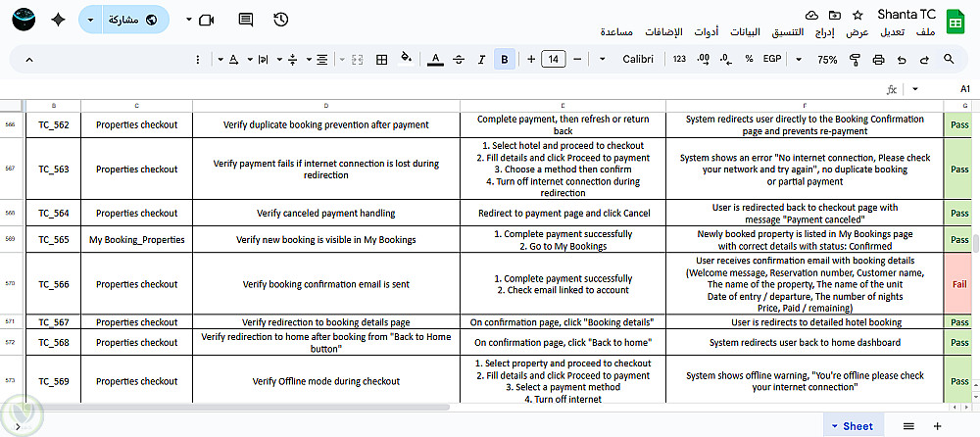
Task: Open the Calibri font dropdown
Action: [630, 60]
